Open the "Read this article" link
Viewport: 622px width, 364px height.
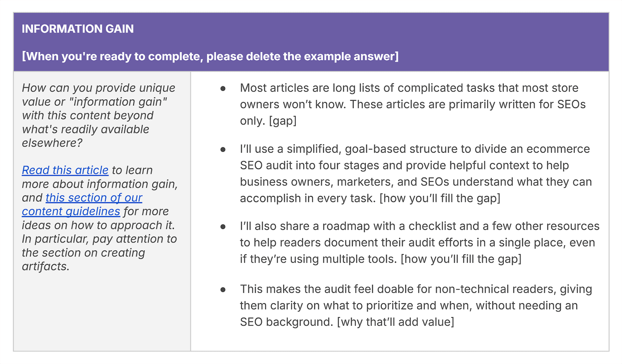point(65,170)
